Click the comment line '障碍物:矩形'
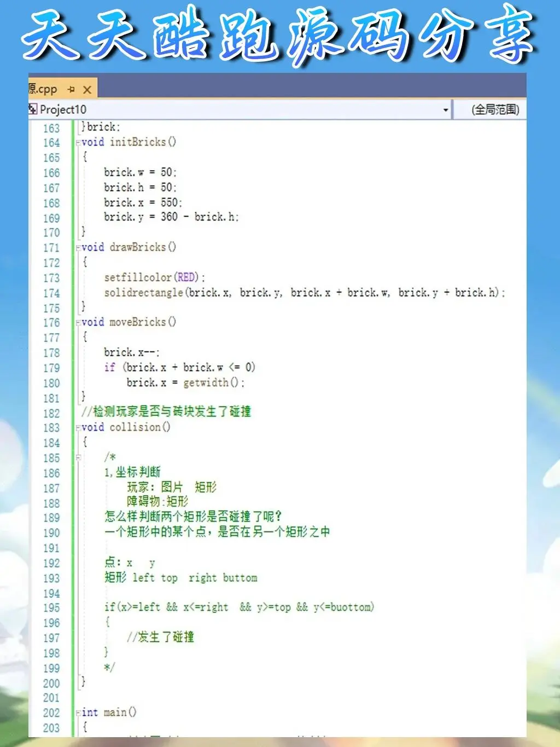This screenshot has width=560, height=747. coord(157,501)
